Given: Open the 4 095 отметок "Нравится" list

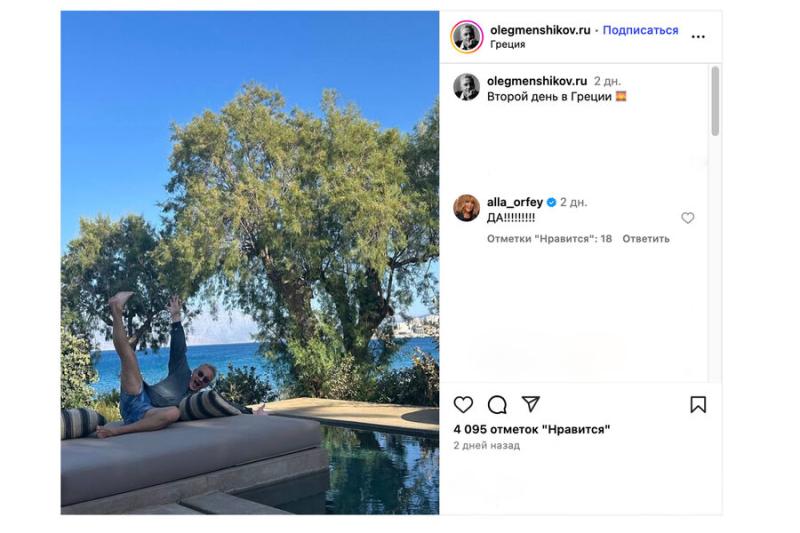Looking at the screenshot, I should click(x=532, y=429).
